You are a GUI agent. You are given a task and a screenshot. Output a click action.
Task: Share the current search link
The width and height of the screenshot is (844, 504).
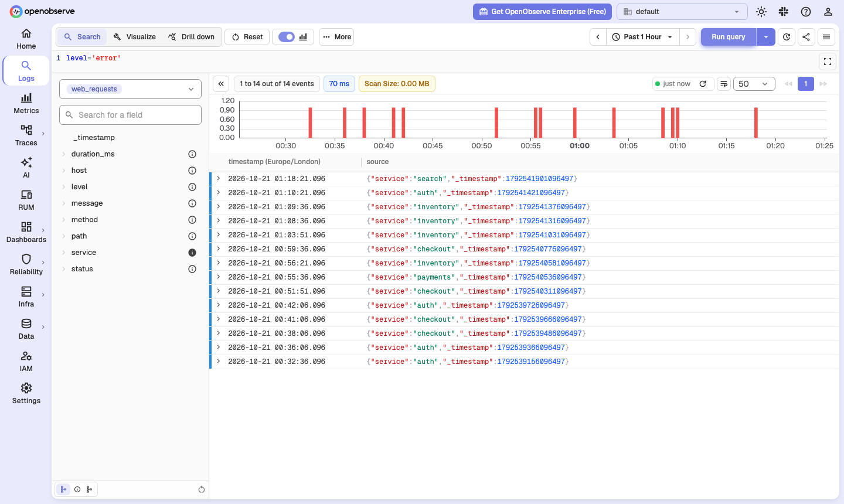pos(806,37)
